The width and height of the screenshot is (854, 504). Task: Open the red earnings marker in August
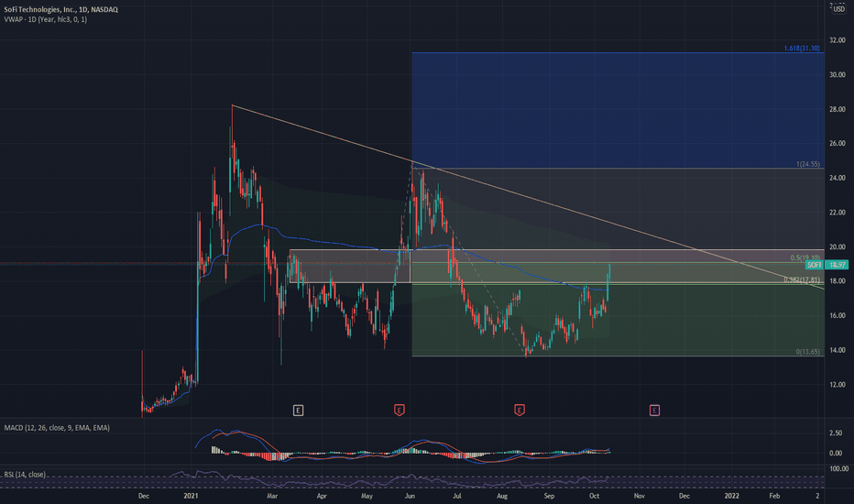click(x=519, y=411)
